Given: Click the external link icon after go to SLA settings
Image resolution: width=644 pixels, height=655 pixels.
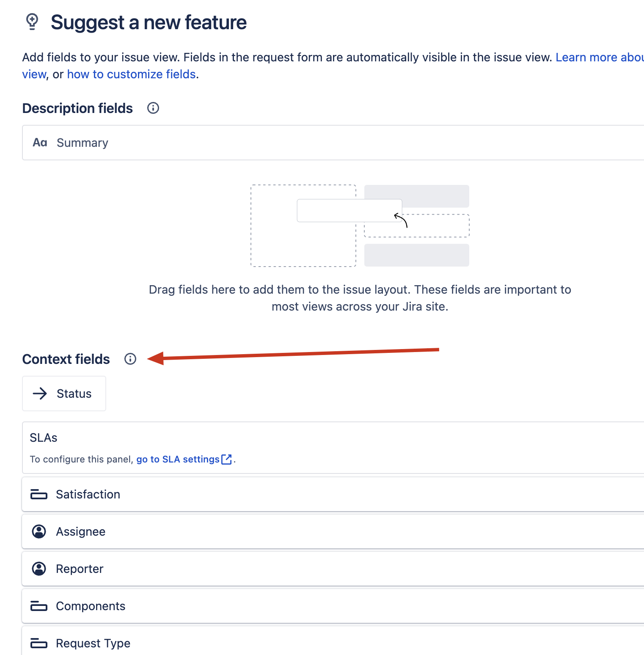Looking at the screenshot, I should pos(227,459).
